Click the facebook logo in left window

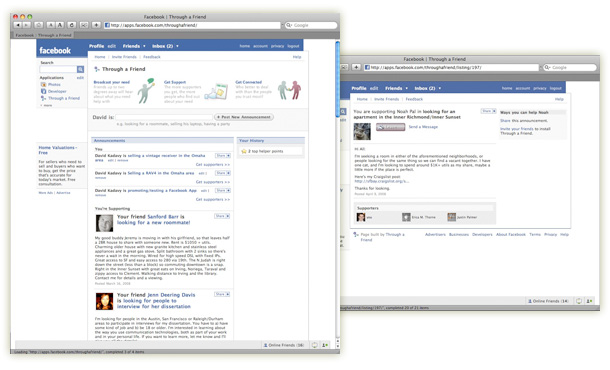point(55,51)
